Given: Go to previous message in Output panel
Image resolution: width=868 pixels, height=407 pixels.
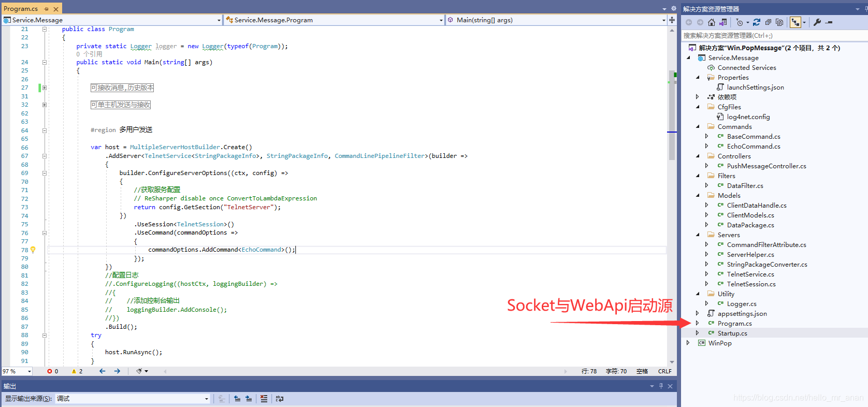Looking at the screenshot, I should coord(237,399).
